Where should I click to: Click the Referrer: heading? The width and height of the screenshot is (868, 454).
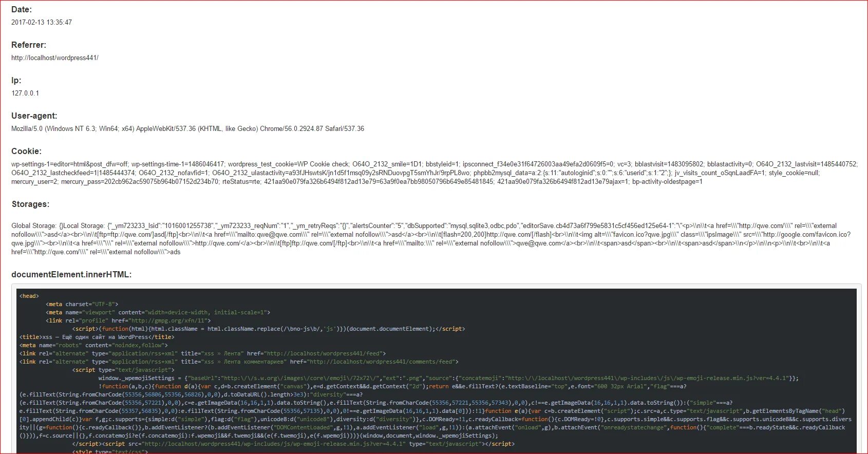29,45
